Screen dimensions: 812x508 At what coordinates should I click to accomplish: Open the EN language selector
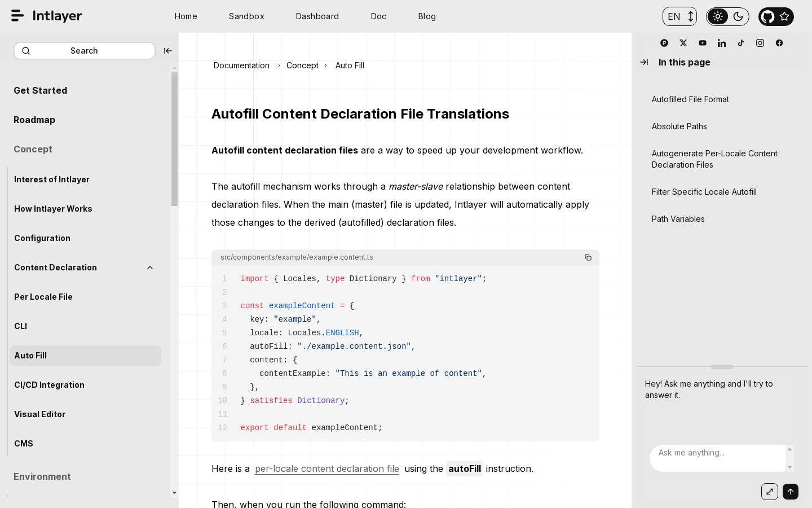pyautogui.click(x=679, y=16)
